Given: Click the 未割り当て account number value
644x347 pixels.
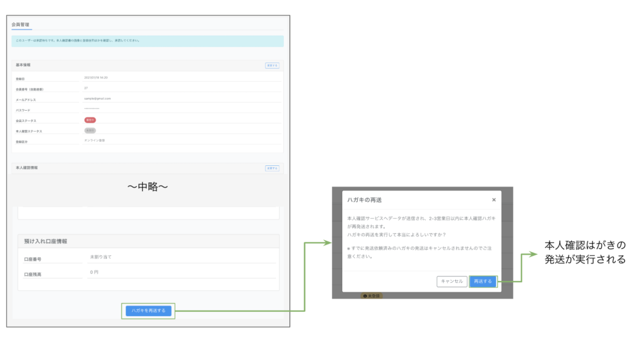Looking at the screenshot, I should 101,256.
